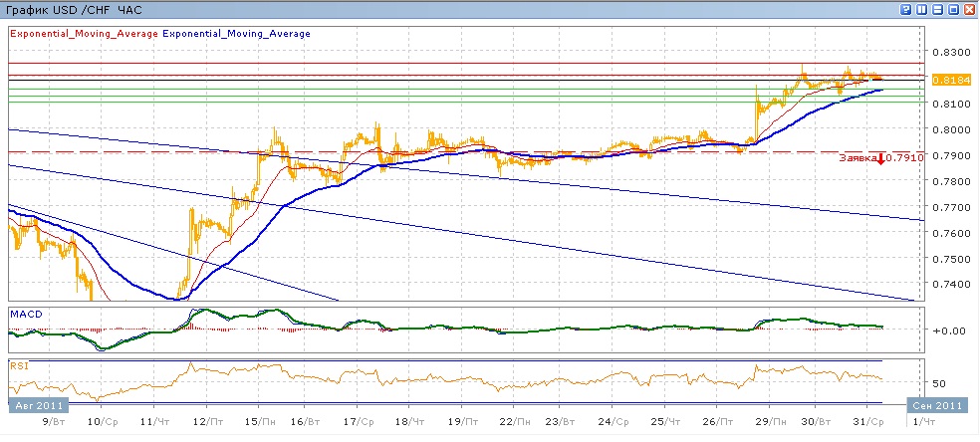Image resolution: width=980 pixels, height=442 pixels.
Task: Click the RSI indicator label
Action: [x=19, y=365]
